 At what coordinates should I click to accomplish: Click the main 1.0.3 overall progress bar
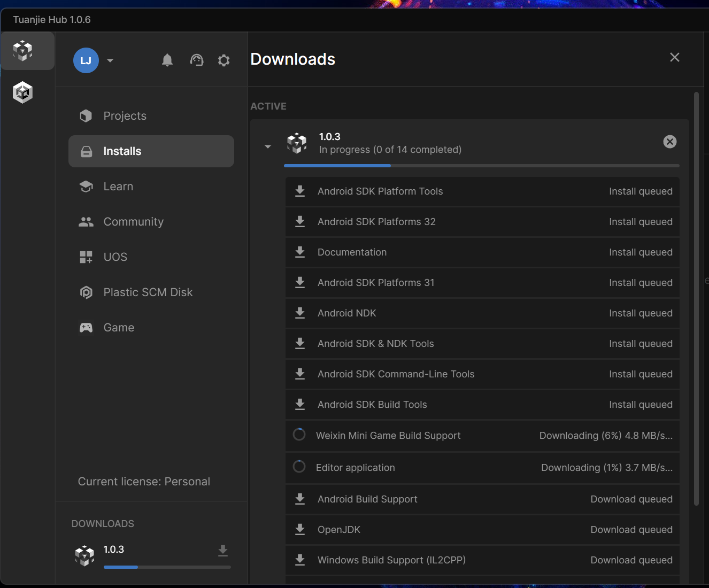pos(482,166)
